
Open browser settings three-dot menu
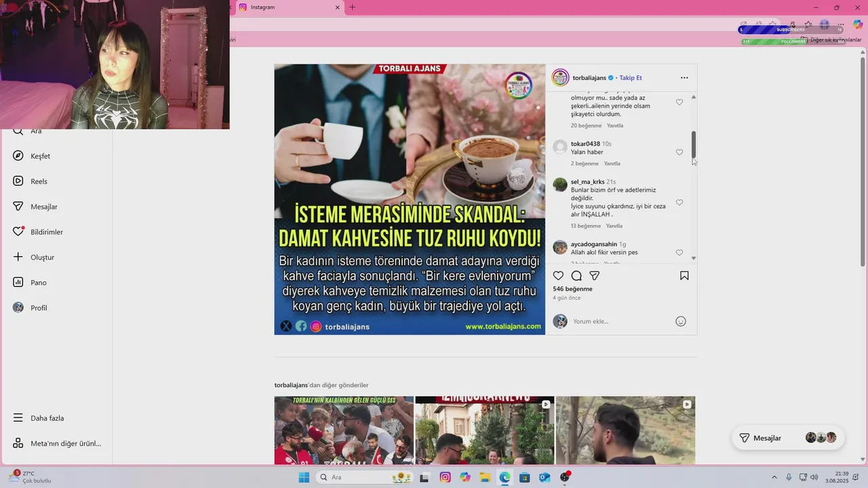841,25
